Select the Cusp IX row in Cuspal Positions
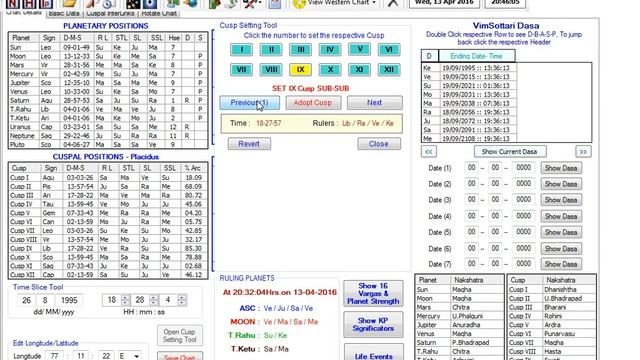The height and width of the screenshot is (360, 640). pyautogui.click(x=108, y=249)
